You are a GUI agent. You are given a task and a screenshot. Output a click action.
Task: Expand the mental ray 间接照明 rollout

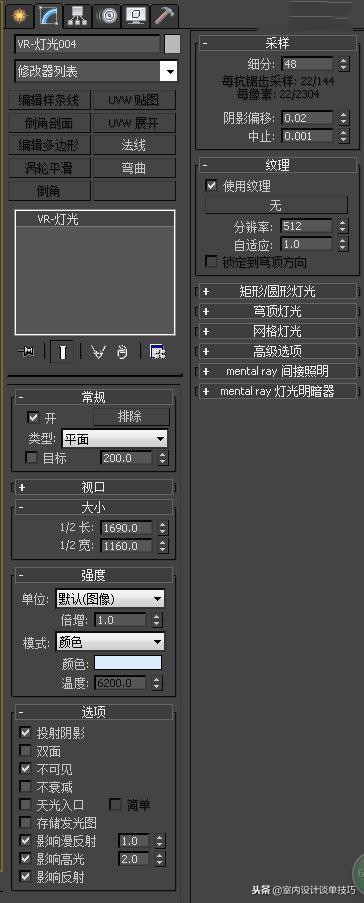[277, 371]
